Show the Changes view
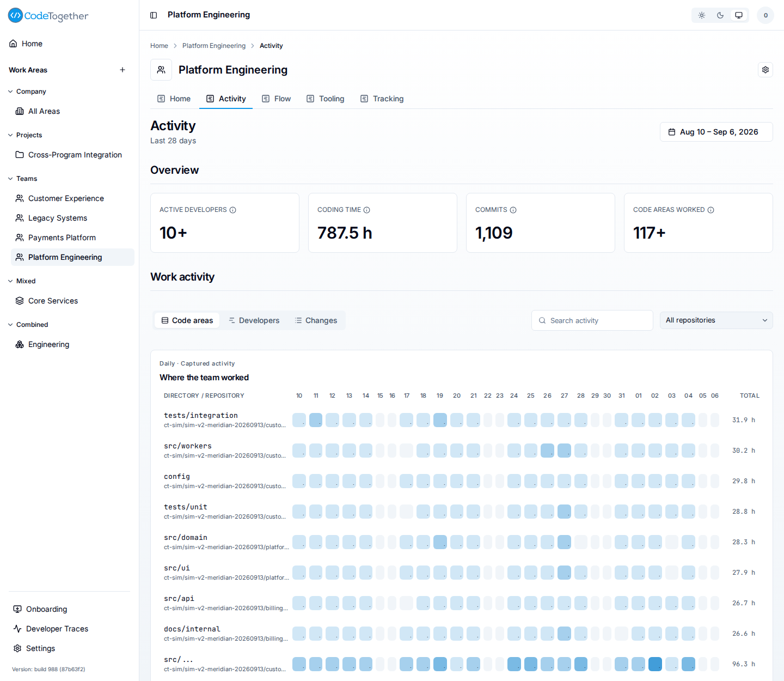 (316, 320)
